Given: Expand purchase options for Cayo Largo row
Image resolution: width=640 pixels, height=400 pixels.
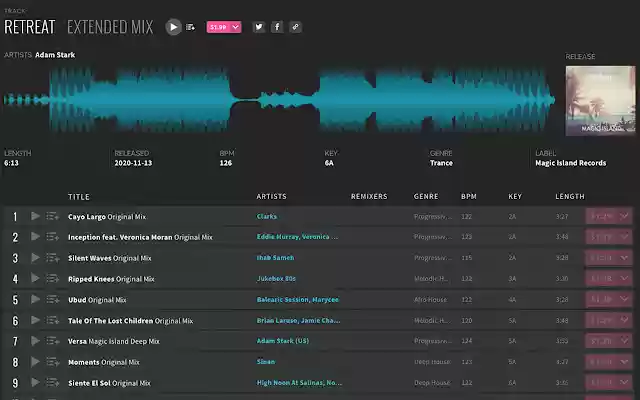Looking at the screenshot, I should [x=626, y=216].
